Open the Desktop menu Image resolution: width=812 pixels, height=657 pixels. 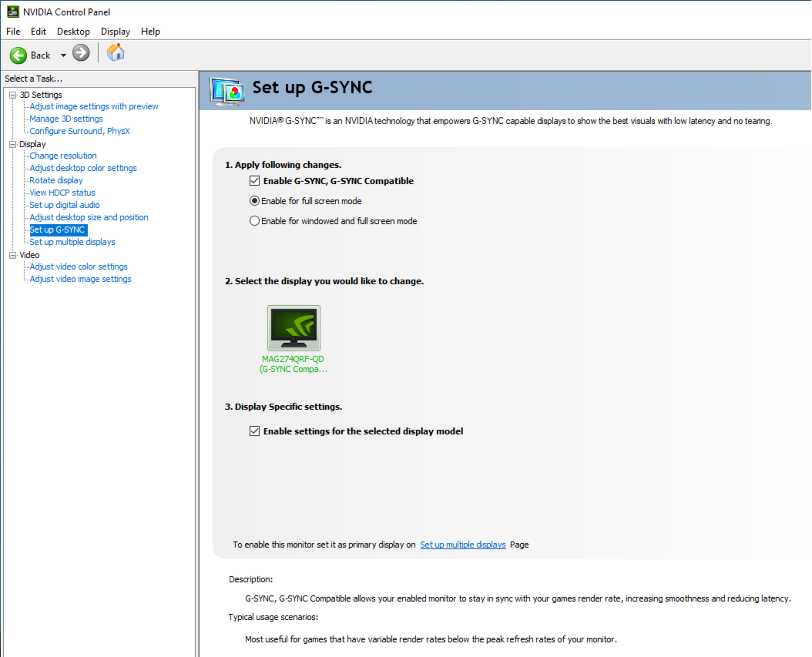pyautogui.click(x=73, y=31)
